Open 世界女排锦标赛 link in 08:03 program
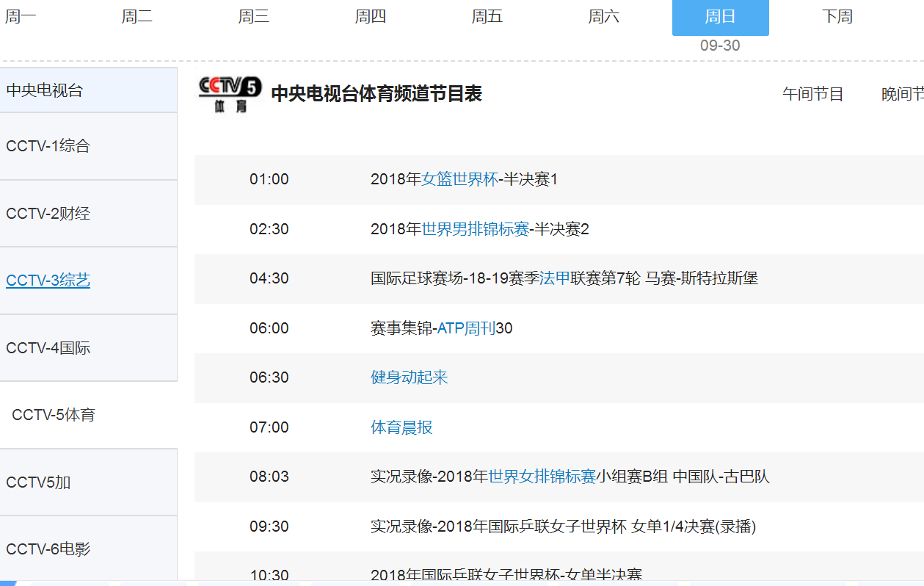 542,477
